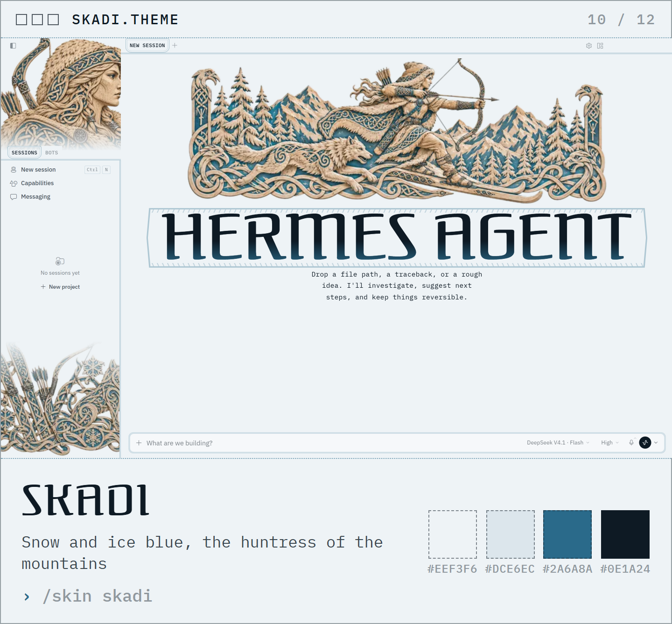Image resolution: width=672 pixels, height=624 pixels.
Task: Click the "#0E1A24" hex label
Action: (x=625, y=569)
